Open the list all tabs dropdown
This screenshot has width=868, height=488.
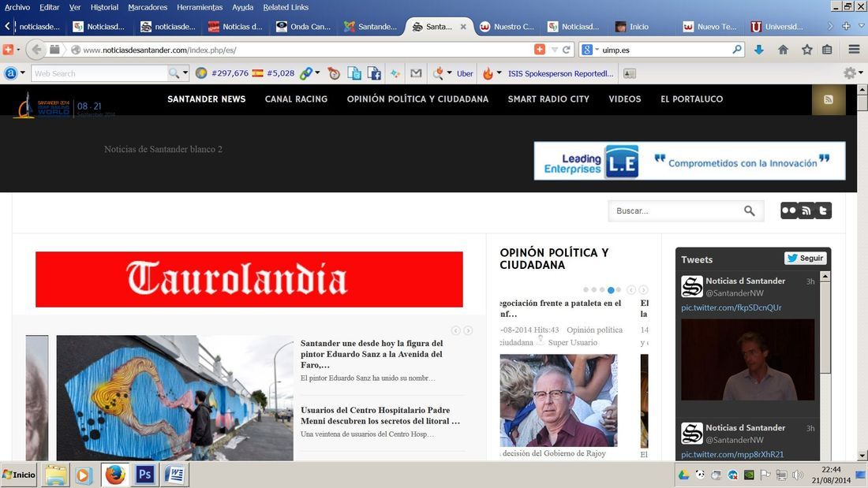[x=861, y=26]
